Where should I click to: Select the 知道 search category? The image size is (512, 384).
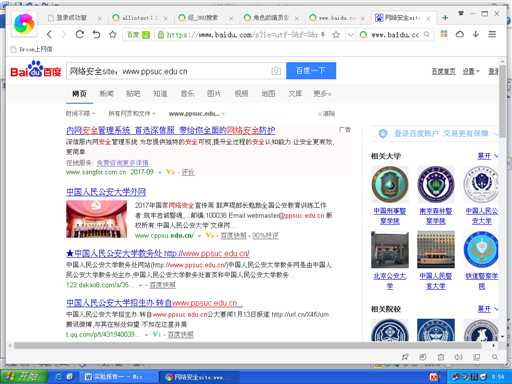[160, 94]
